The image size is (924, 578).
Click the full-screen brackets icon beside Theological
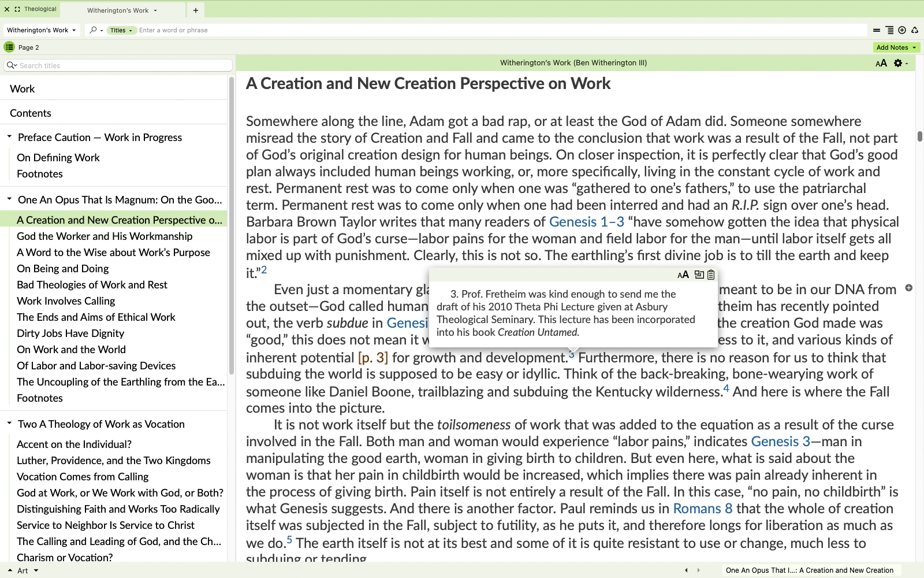point(17,9)
